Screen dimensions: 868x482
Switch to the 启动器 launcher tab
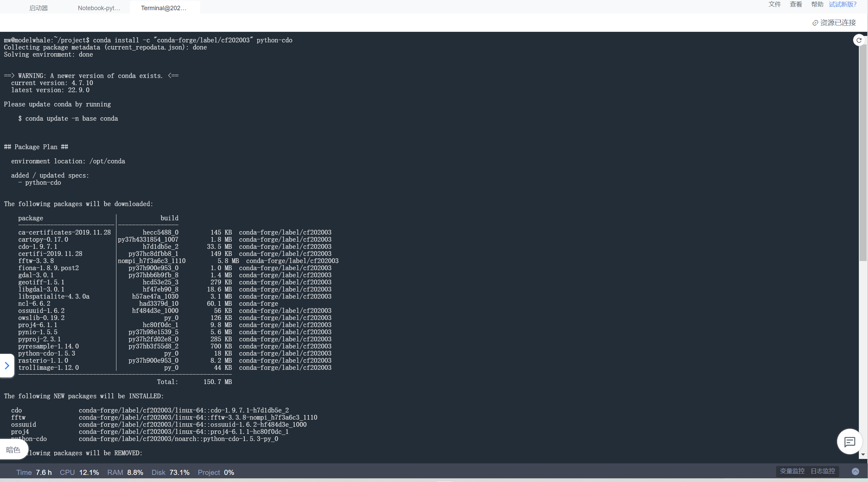38,8
